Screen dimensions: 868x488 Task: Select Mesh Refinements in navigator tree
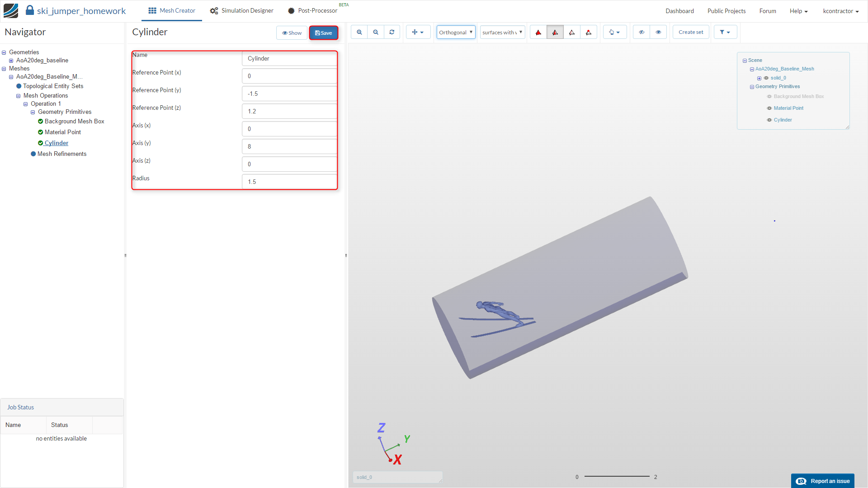tap(62, 154)
